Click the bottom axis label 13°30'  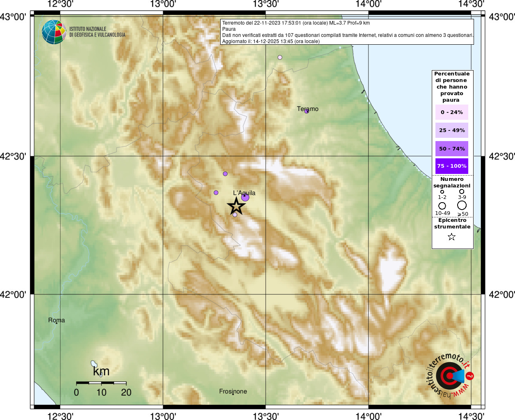(266, 416)
